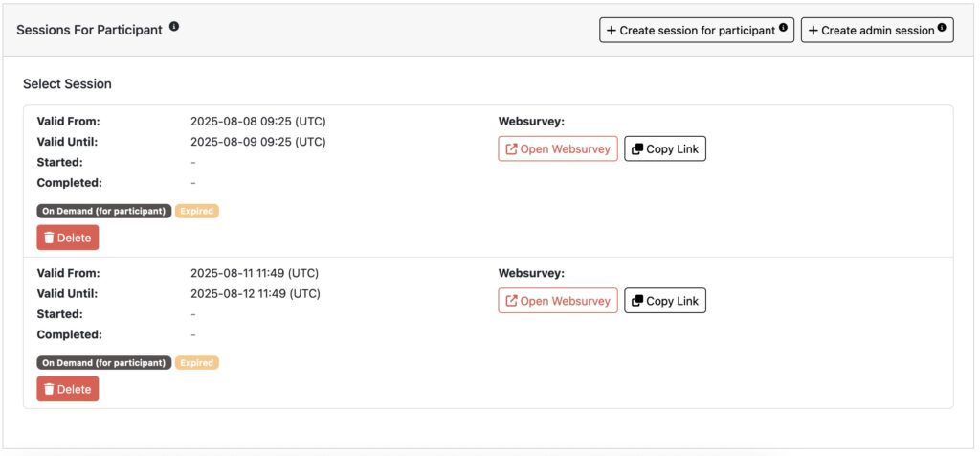Screen dimensions: 980x456
Task: Delete the session valid from 2025-08-11
Action: tap(68, 389)
